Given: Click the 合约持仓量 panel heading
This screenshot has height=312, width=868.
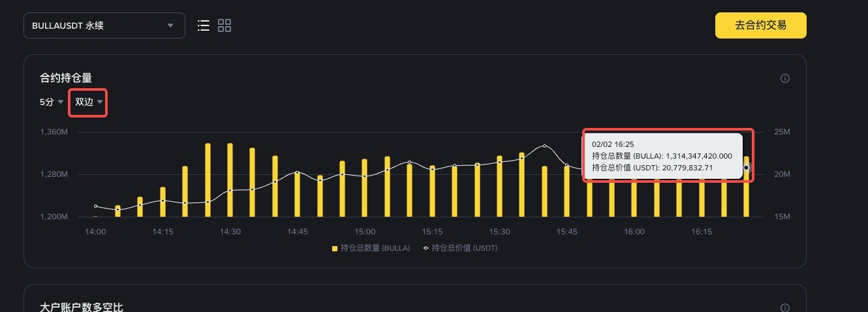Looking at the screenshot, I should (66, 78).
